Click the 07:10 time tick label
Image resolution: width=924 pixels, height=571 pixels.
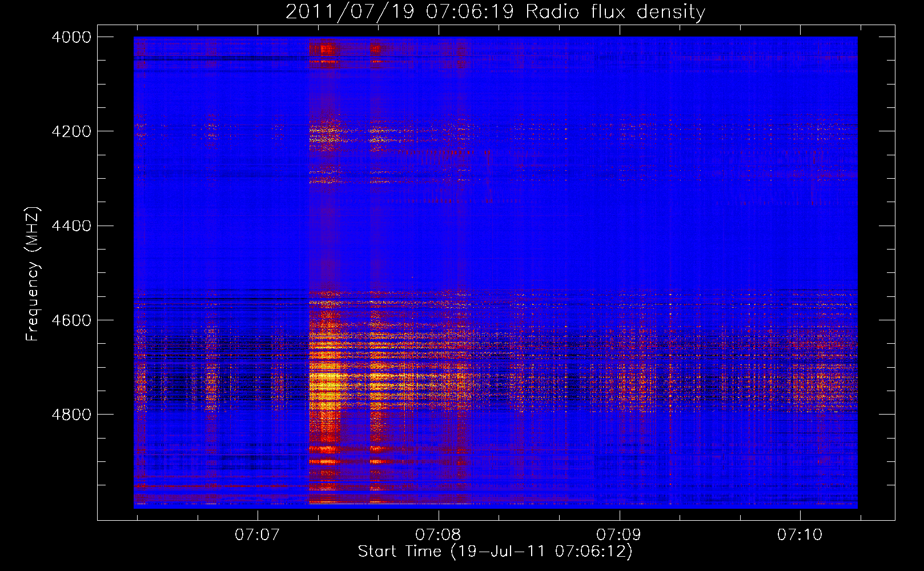[800, 534]
